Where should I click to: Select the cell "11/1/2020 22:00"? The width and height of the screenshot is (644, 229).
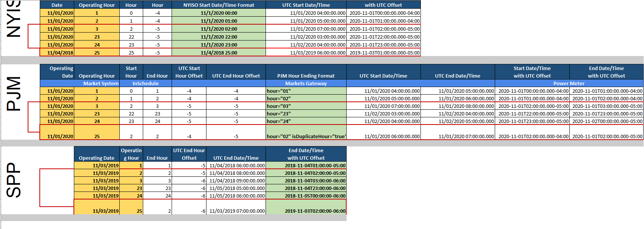click(x=219, y=37)
